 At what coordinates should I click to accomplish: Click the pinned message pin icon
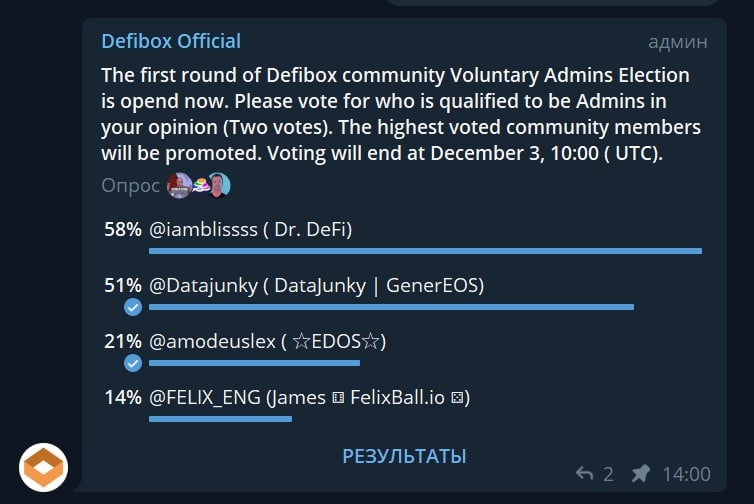click(641, 474)
